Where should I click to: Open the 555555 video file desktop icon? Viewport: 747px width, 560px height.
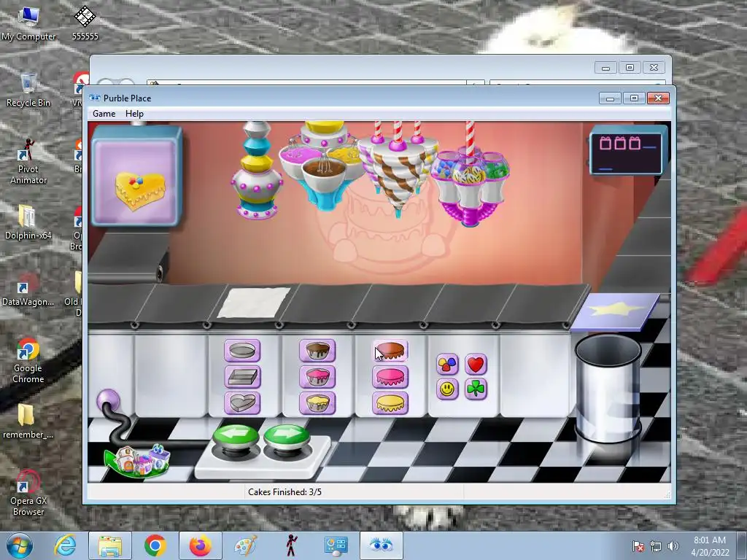click(85, 23)
